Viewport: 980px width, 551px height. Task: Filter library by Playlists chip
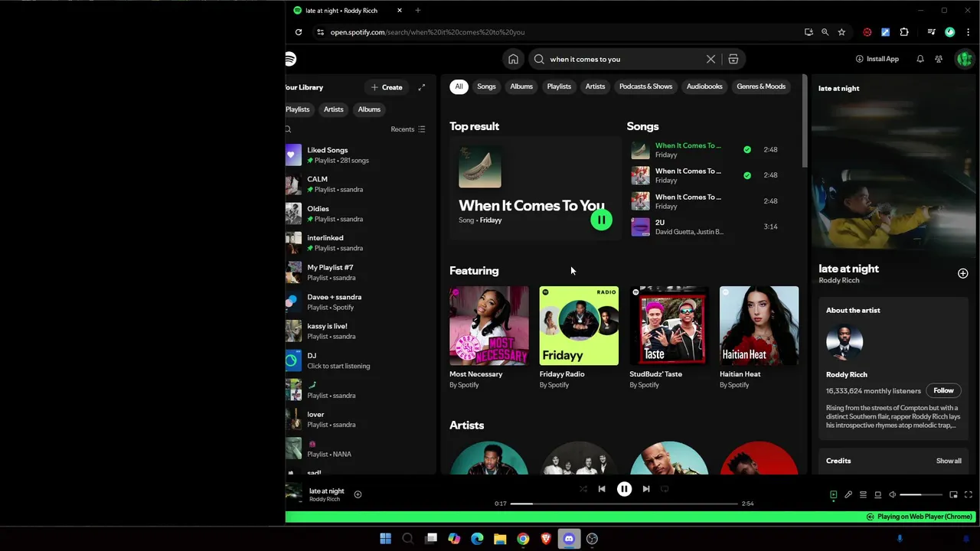pos(298,109)
